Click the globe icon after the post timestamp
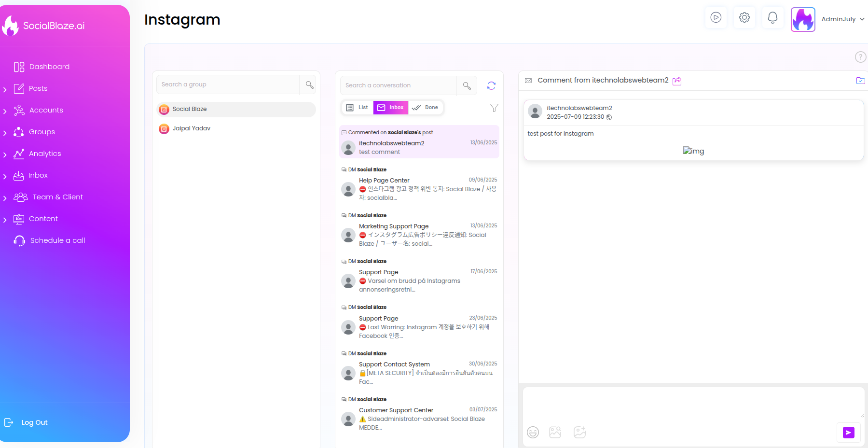 pyautogui.click(x=609, y=117)
